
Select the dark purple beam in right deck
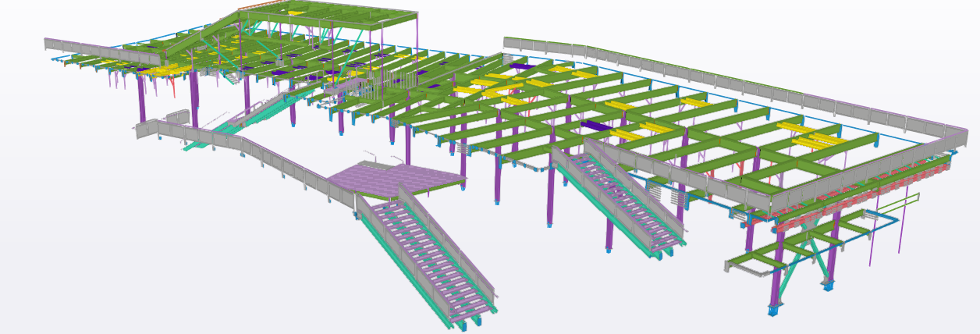tap(597, 126)
